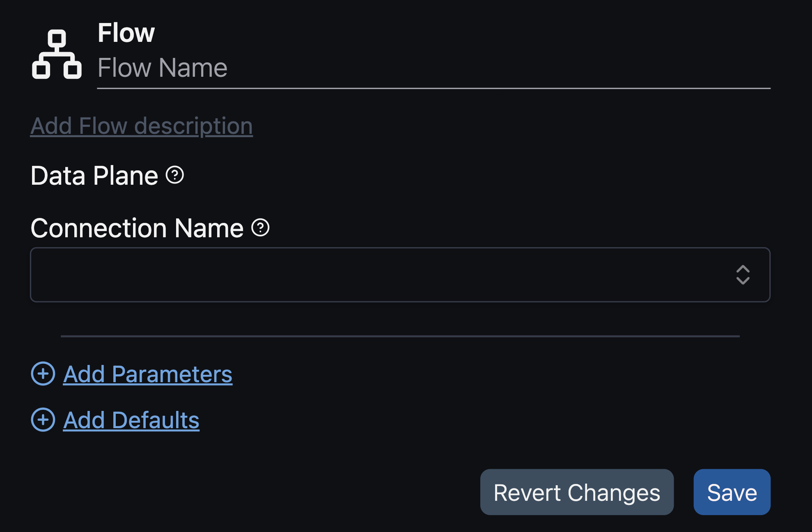Click the bold Flow heading text

click(126, 33)
